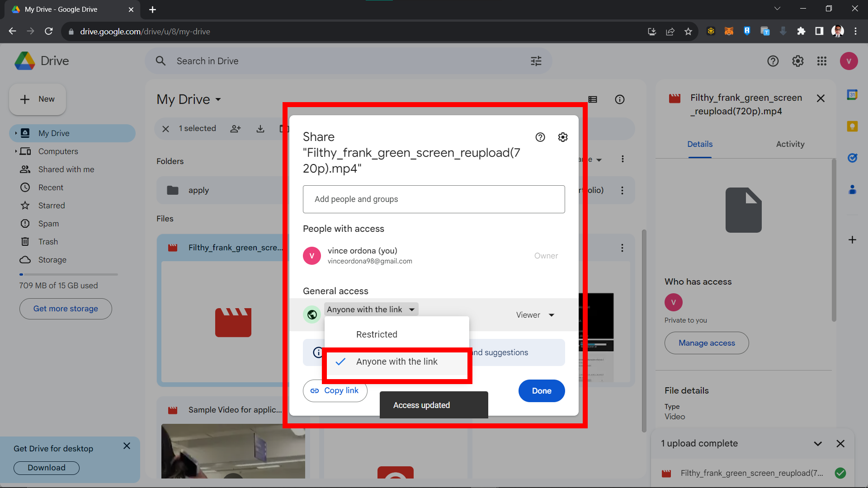Click the add-people icon in the selection toolbar

(x=236, y=129)
